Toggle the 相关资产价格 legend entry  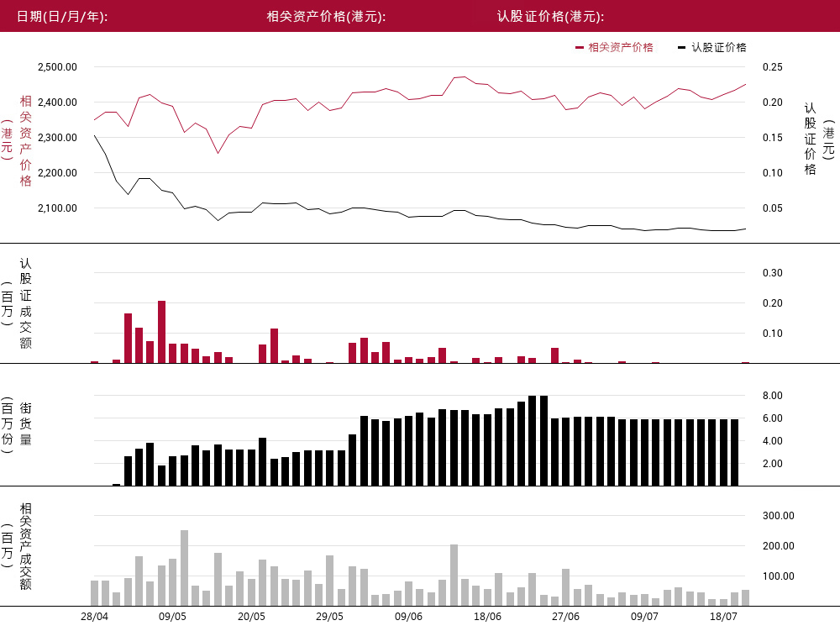coord(615,48)
